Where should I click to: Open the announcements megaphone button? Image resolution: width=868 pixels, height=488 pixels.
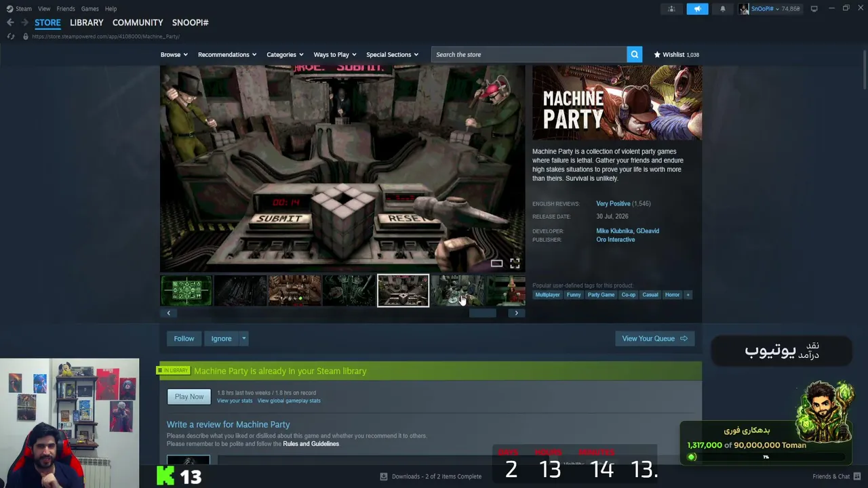point(697,9)
